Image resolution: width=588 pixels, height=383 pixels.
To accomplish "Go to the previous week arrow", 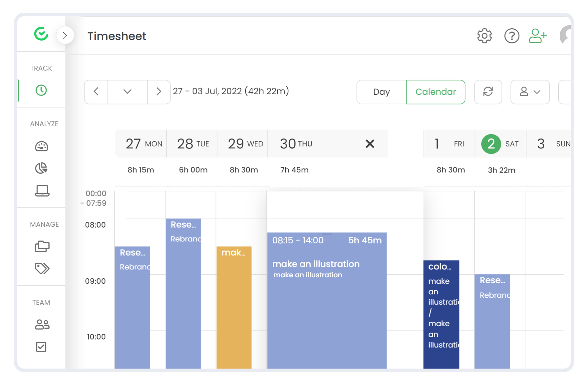I will point(96,92).
